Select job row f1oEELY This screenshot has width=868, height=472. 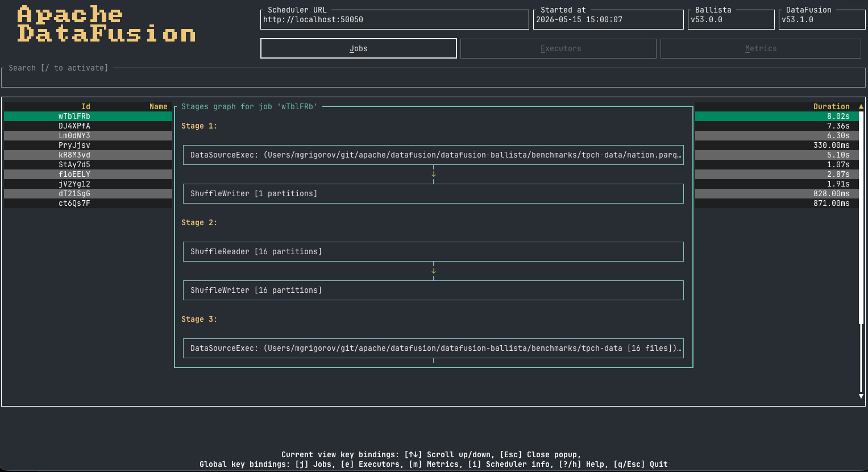click(88, 174)
